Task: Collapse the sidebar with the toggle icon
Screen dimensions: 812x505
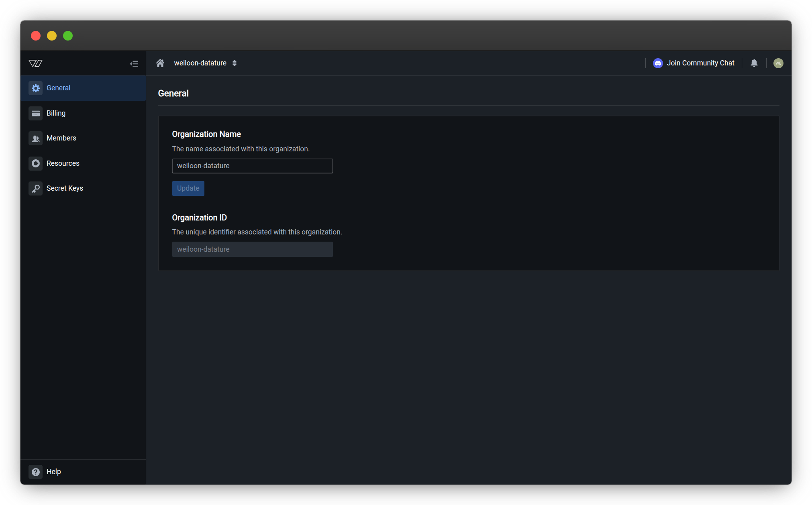Action: 134,64
